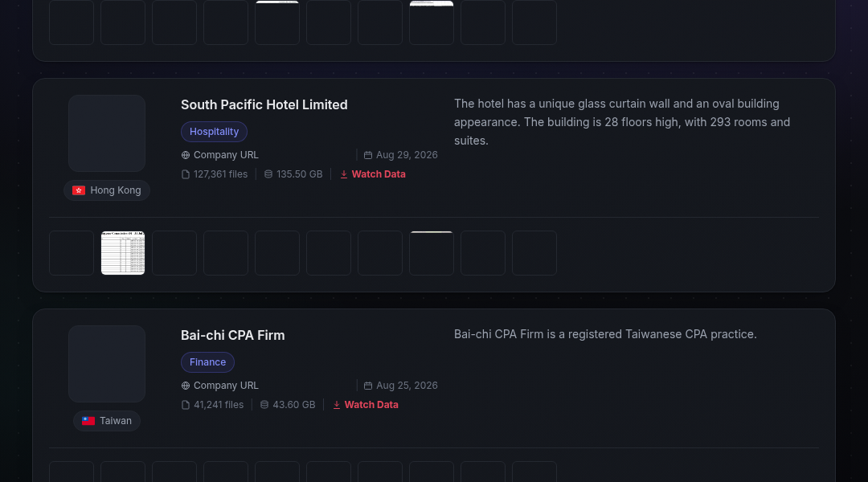Open South Pacific Hotel logo placeholder
The image size is (868, 482).
[x=107, y=133]
